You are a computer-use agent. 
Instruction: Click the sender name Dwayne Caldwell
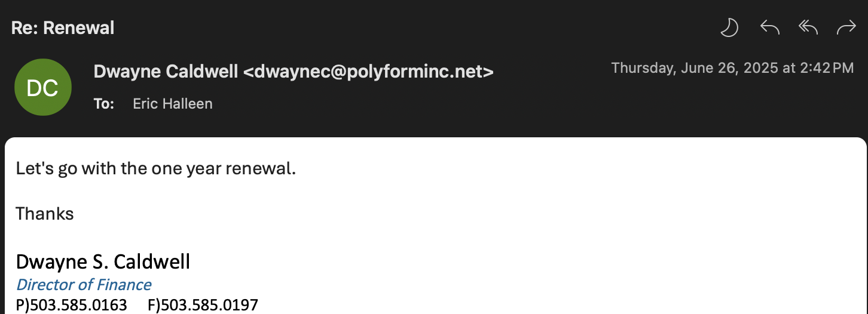166,72
